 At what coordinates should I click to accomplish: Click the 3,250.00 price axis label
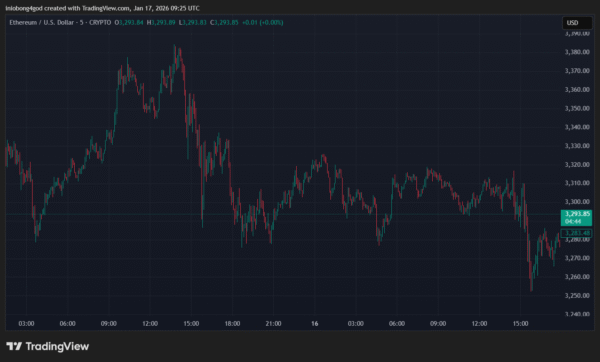(x=577, y=295)
